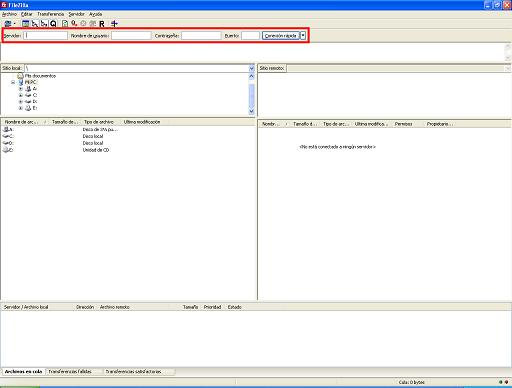The image size is (512, 388).
Task: Click the CD drive E: icon in tree
Action: 28,108
